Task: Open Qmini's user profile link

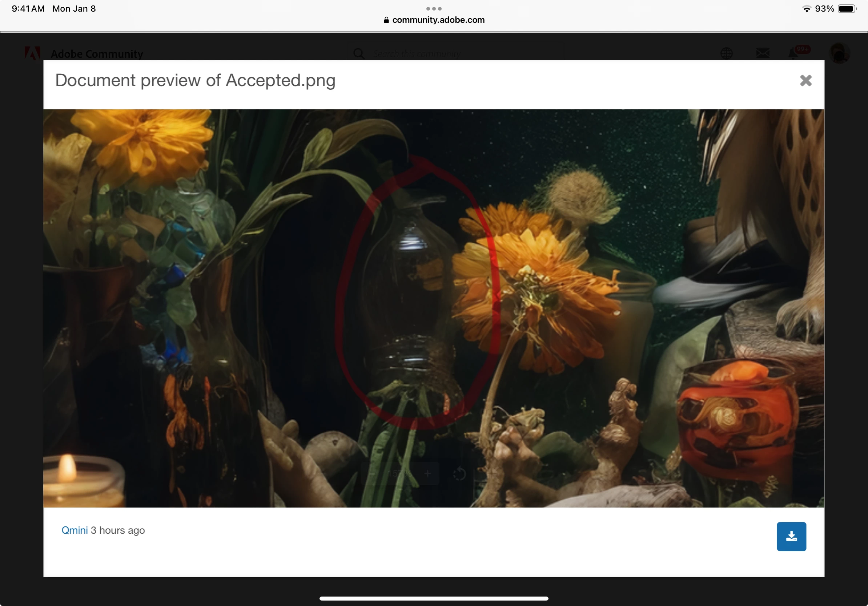Action: 75,530
